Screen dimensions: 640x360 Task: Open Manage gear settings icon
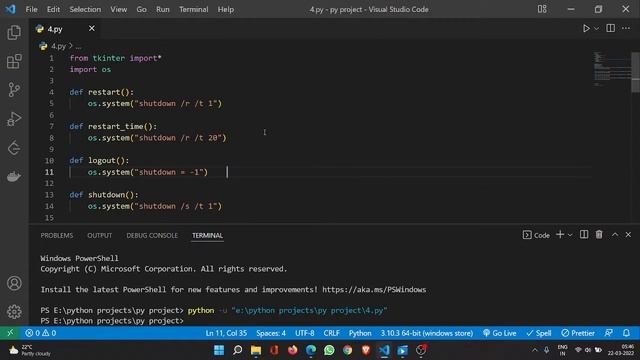(x=14, y=311)
